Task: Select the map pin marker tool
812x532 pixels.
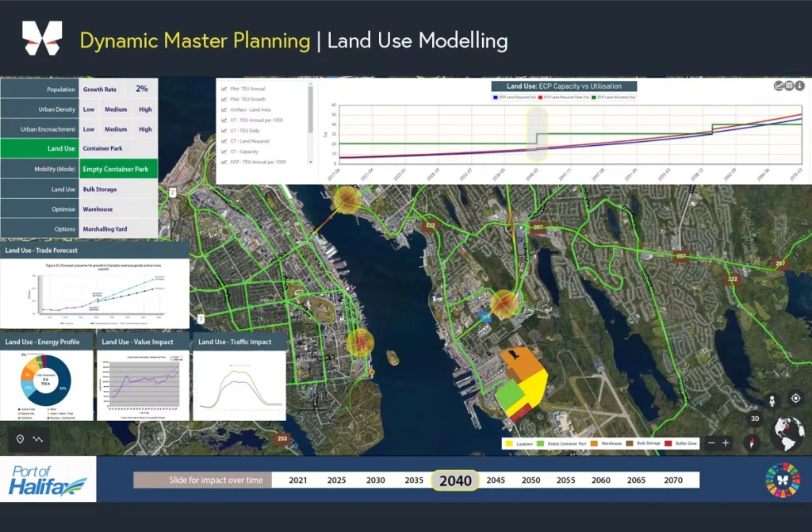Action: tap(20, 439)
